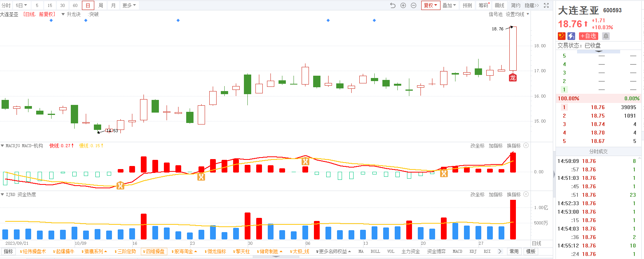Open the 起爆擒牛 indicator tab
Image resolution: width=644 pixels, height=259 pixels.
(x=64, y=251)
